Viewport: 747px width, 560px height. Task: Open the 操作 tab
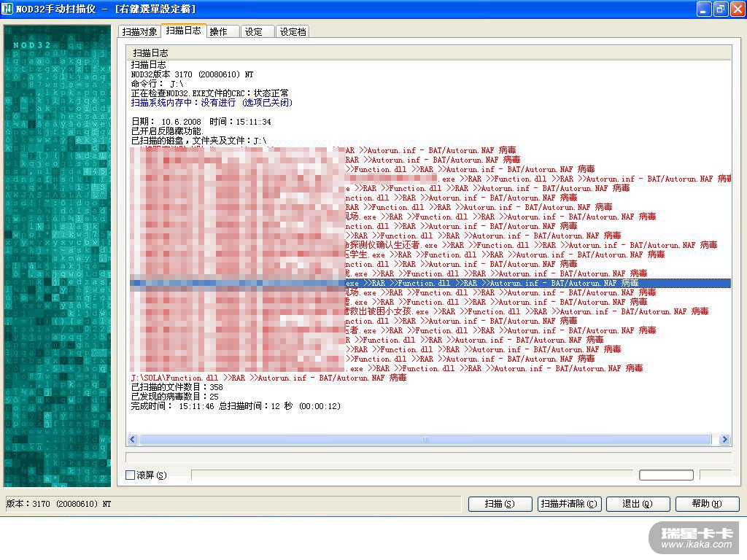point(222,31)
